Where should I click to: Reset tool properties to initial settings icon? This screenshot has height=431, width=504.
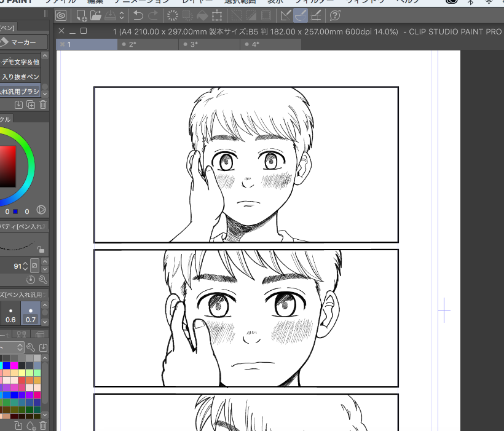pyautogui.click(x=31, y=280)
